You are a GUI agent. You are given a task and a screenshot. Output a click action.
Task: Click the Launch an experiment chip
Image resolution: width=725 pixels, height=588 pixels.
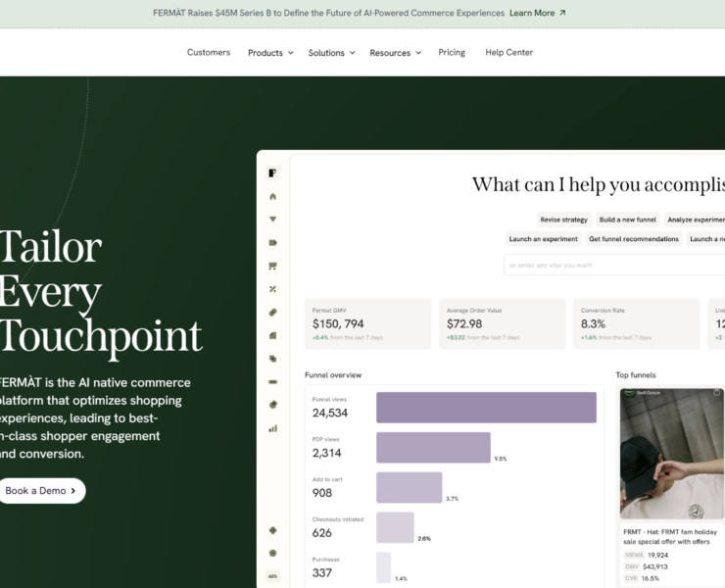tap(544, 239)
